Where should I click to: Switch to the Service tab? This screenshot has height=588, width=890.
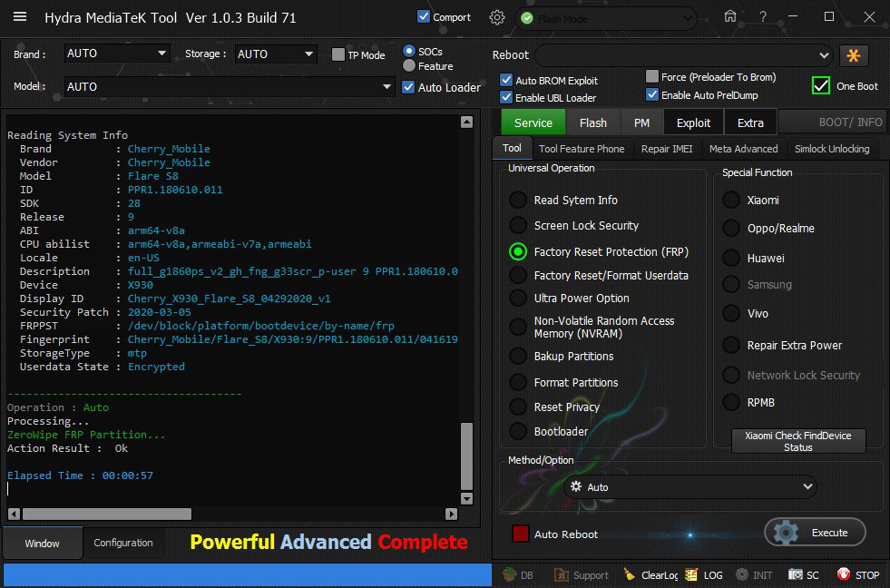[533, 122]
